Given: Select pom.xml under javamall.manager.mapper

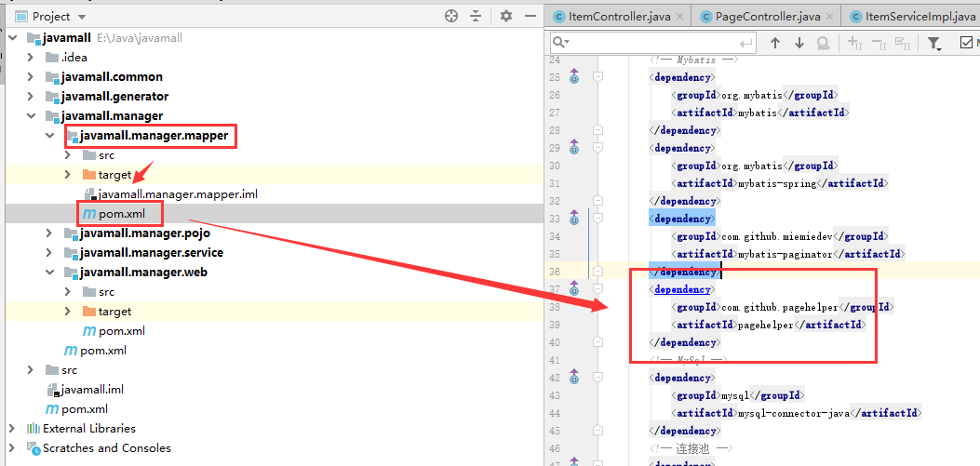Looking at the screenshot, I should click(x=121, y=214).
